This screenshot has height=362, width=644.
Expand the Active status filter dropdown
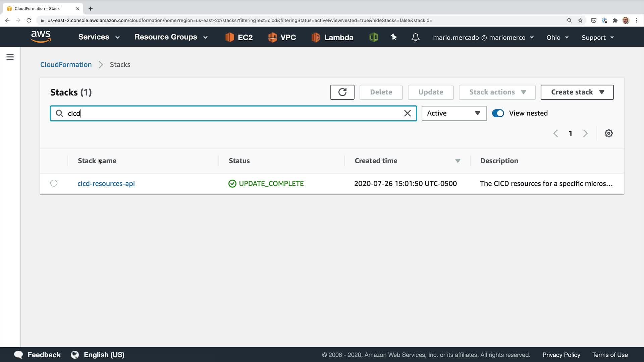pos(454,113)
